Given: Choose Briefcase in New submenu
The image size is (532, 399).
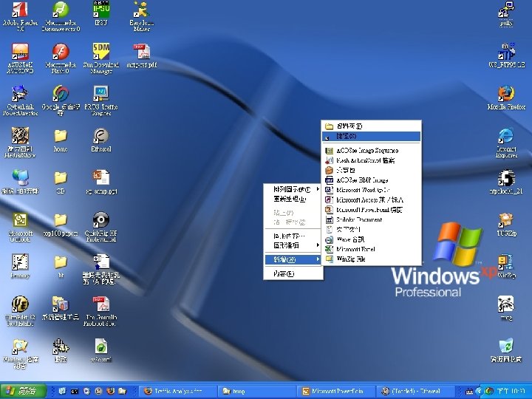Looking at the screenshot, I should (371, 170).
